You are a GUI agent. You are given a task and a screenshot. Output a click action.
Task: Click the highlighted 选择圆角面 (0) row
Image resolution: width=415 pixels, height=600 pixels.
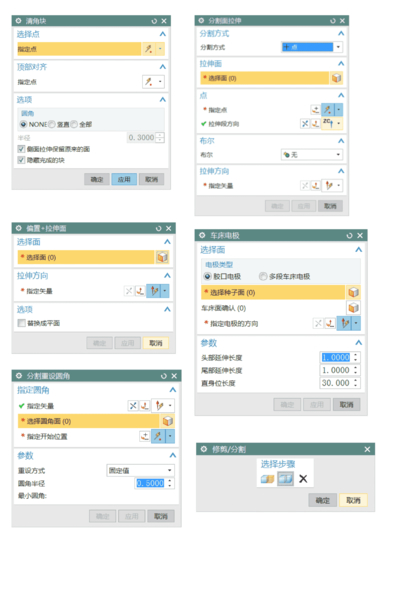88,421
